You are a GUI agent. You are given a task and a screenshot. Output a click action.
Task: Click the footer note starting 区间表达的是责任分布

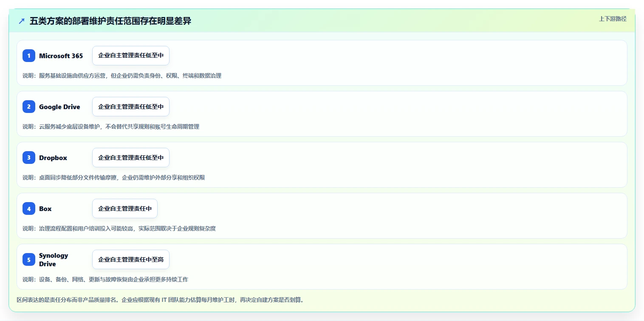[160, 300]
